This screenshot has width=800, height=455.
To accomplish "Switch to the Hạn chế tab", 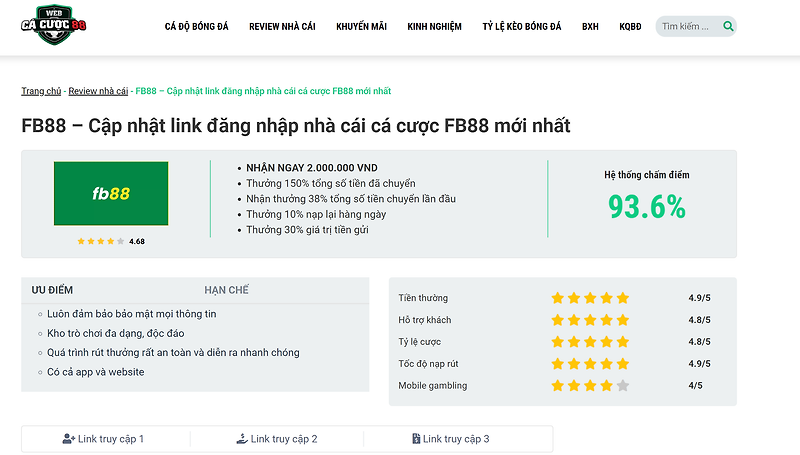I will click(x=226, y=290).
